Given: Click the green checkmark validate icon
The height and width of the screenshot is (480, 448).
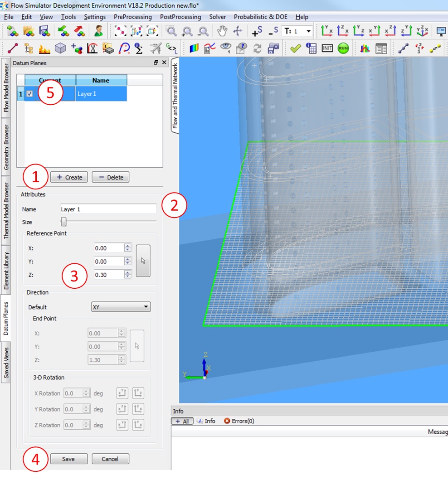Looking at the screenshot, I should 296,48.
